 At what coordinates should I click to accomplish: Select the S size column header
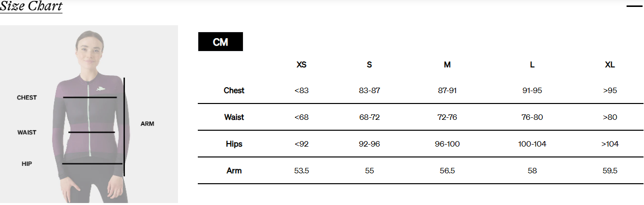pyautogui.click(x=369, y=65)
